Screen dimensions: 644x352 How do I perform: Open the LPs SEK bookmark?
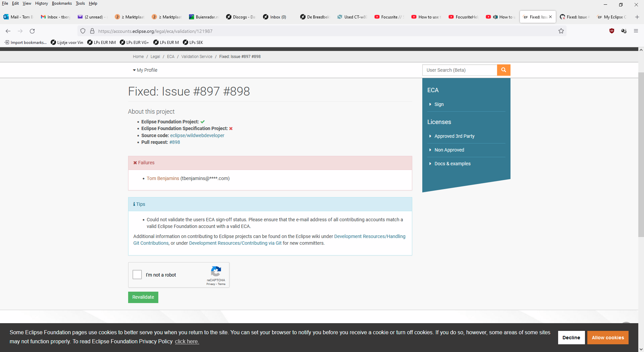pyautogui.click(x=193, y=43)
